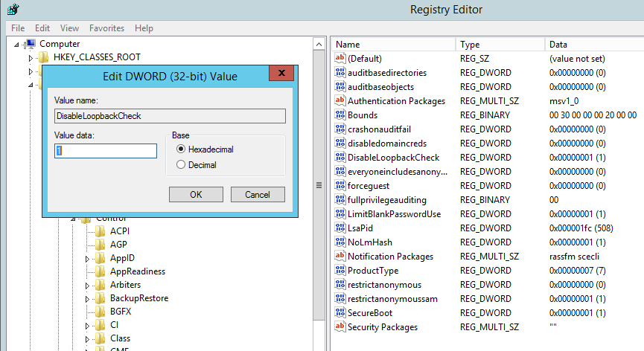Expand the BackupRestore key
Screen dimensions: 644x351
87,299
